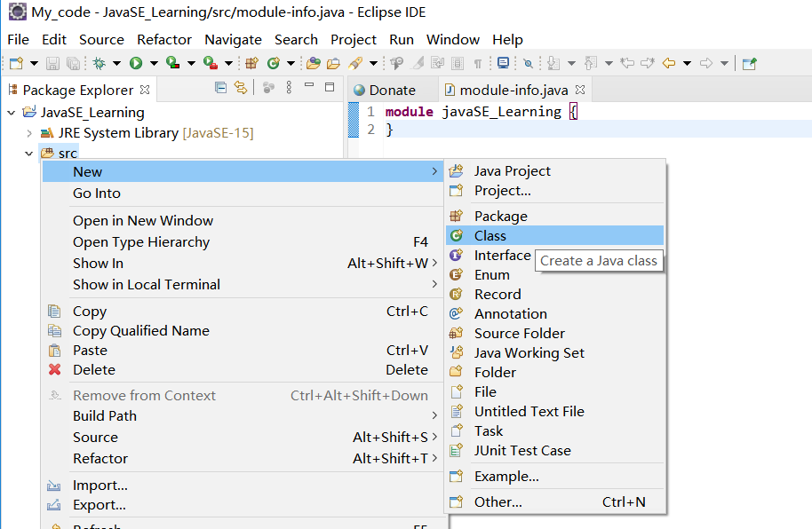Click the New Java Package toolbar icon

pyautogui.click(x=252, y=63)
